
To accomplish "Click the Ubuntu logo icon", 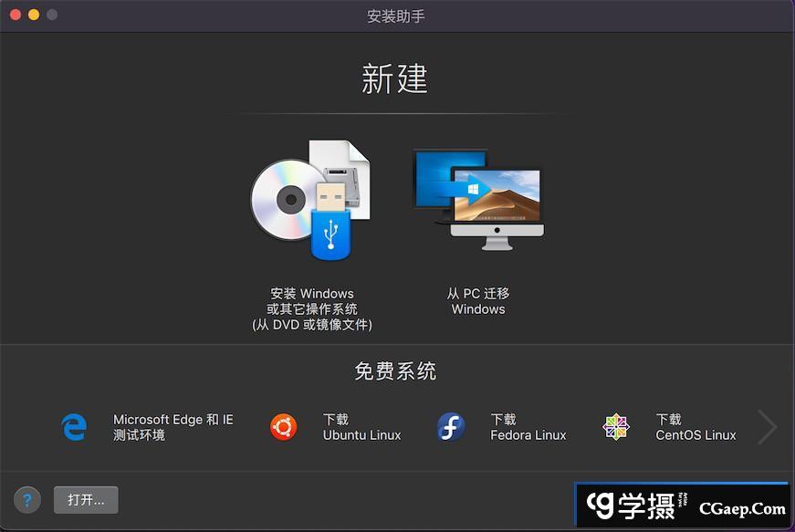I will point(283,426).
